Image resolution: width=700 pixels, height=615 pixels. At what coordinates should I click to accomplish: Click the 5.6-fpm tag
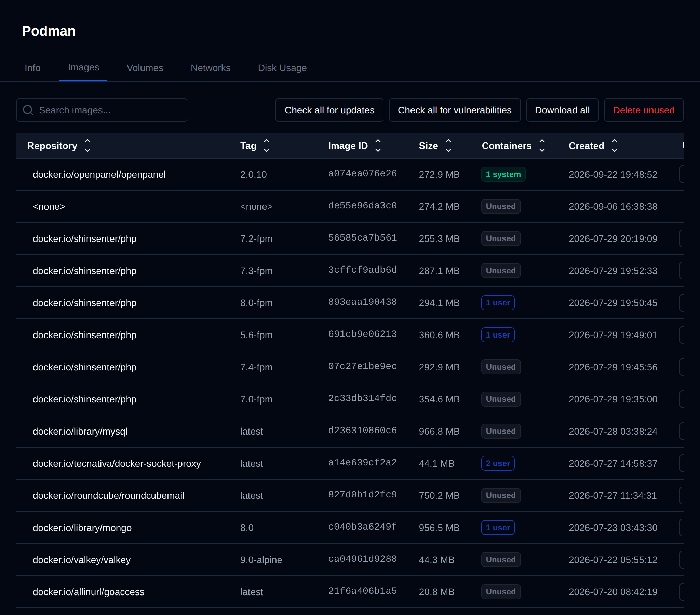(256, 335)
